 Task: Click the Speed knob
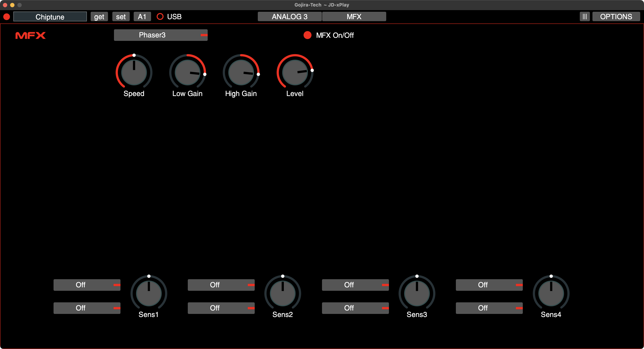134,73
